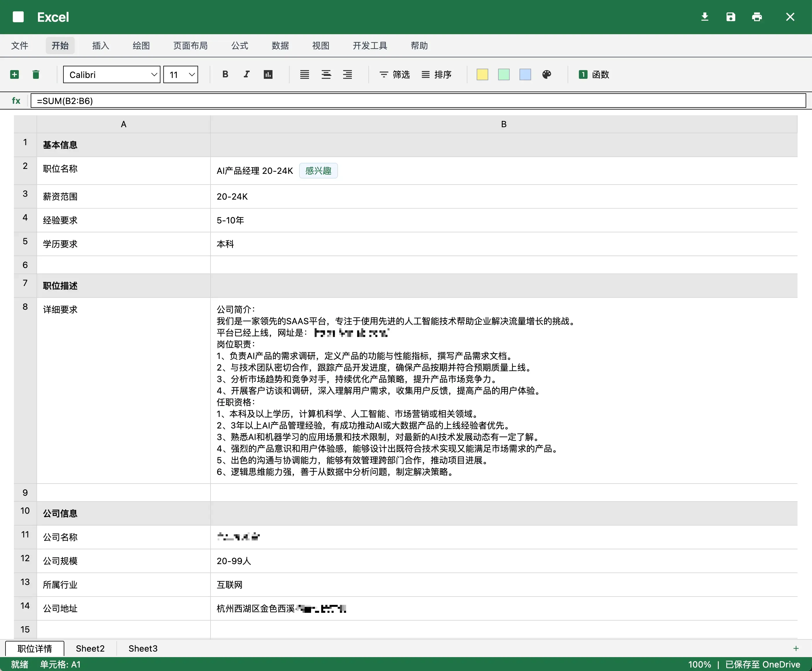This screenshot has height=671, width=812.
Task: Click the 函数 function button
Action: coord(594,74)
